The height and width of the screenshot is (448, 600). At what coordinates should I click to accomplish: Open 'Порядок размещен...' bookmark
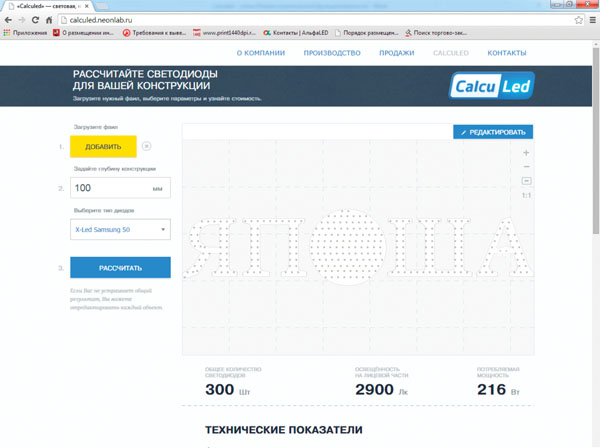[367, 33]
